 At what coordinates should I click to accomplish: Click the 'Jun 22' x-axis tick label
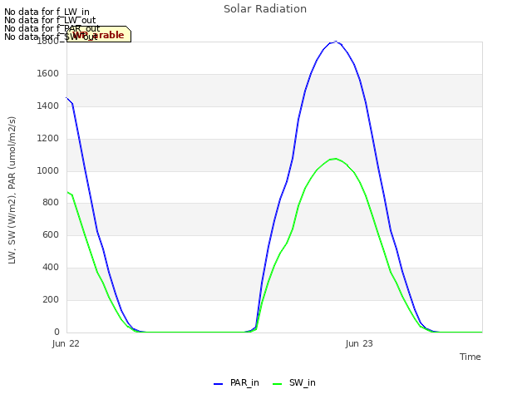[x=66, y=343]
